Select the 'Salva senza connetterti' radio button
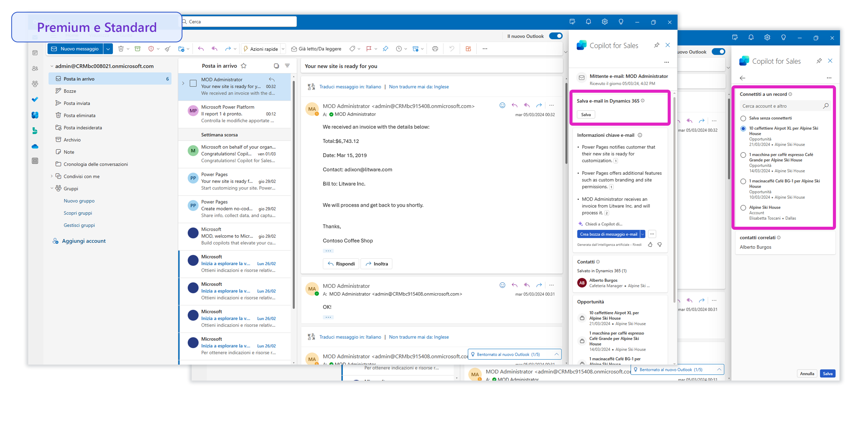This screenshot has width=868, height=438. click(743, 118)
